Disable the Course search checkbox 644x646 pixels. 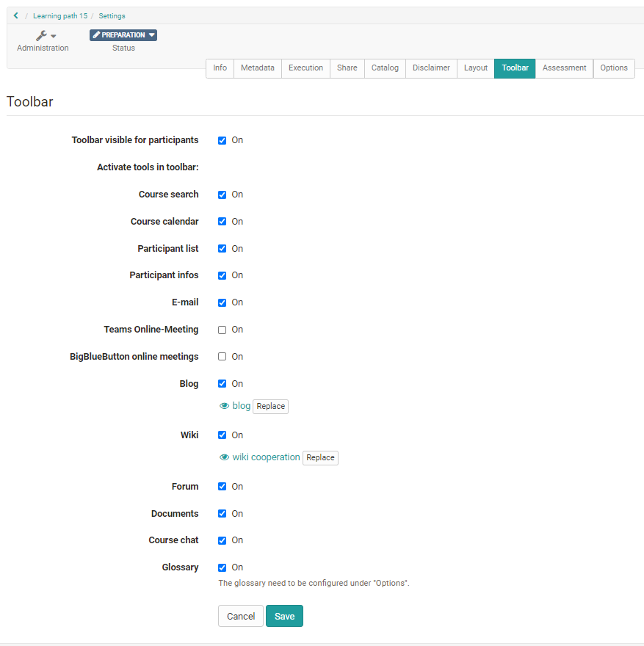pos(222,195)
